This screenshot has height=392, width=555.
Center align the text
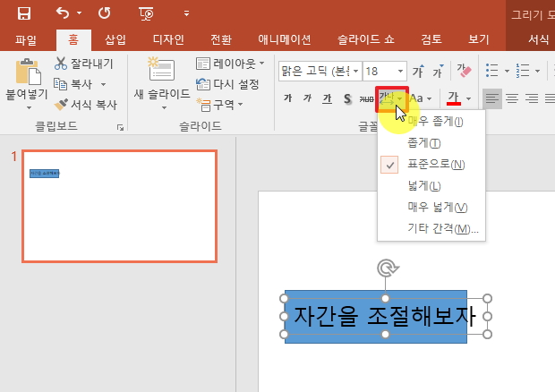(x=512, y=98)
